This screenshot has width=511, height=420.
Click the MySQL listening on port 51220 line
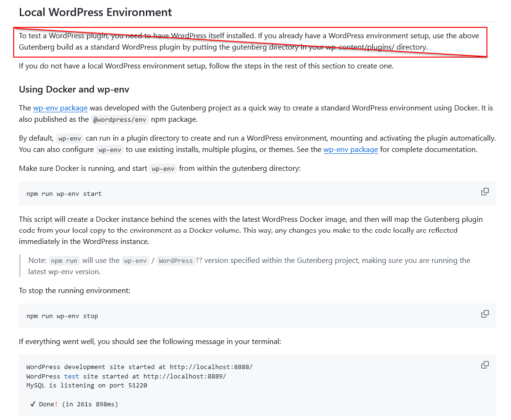pyautogui.click(x=87, y=386)
